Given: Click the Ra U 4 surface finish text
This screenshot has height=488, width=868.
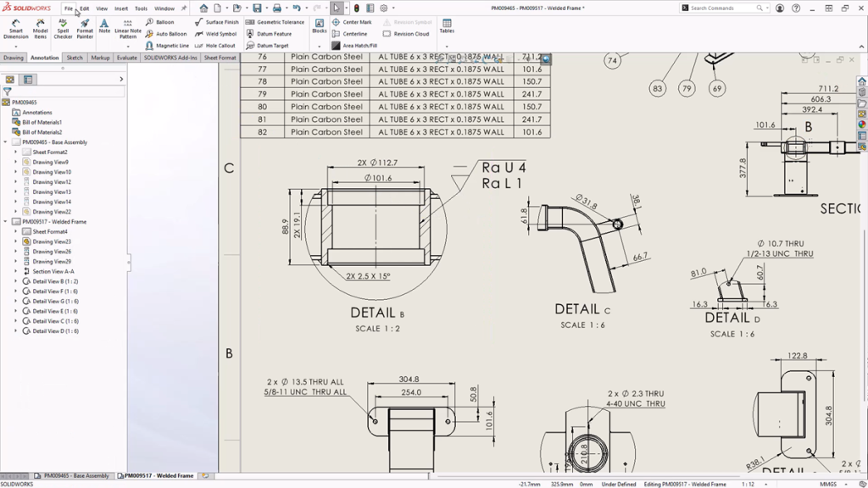Looking at the screenshot, I should (x=504, y=167).
